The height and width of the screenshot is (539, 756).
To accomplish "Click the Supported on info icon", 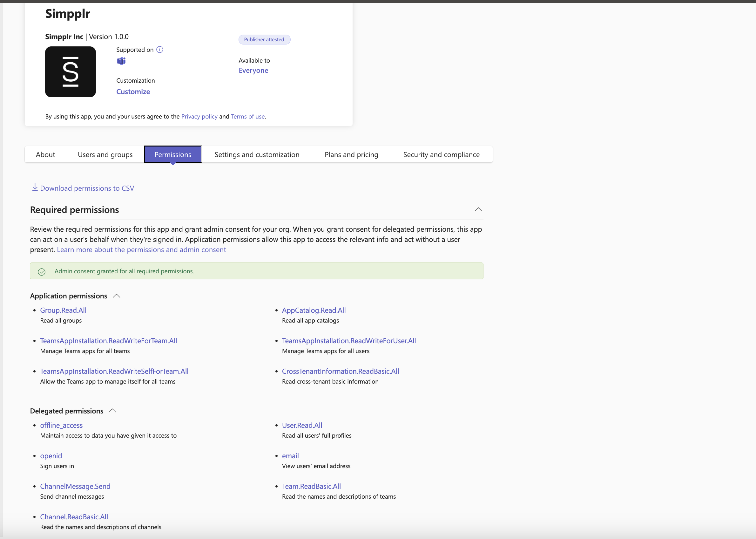I will pyautogui.click(x=159, y=50).
